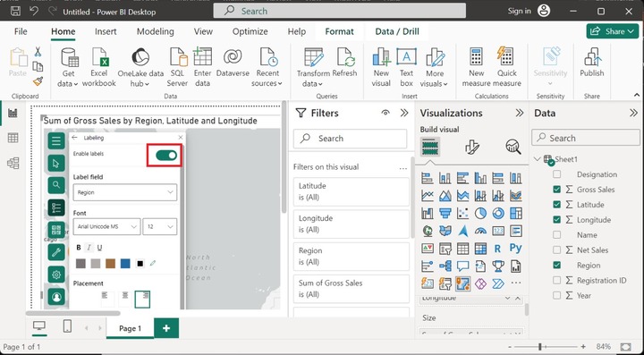Switch to the Format ribbon tab
Image resolution: width=644 pixels, height=355 pixels.
tap(339, 31)
